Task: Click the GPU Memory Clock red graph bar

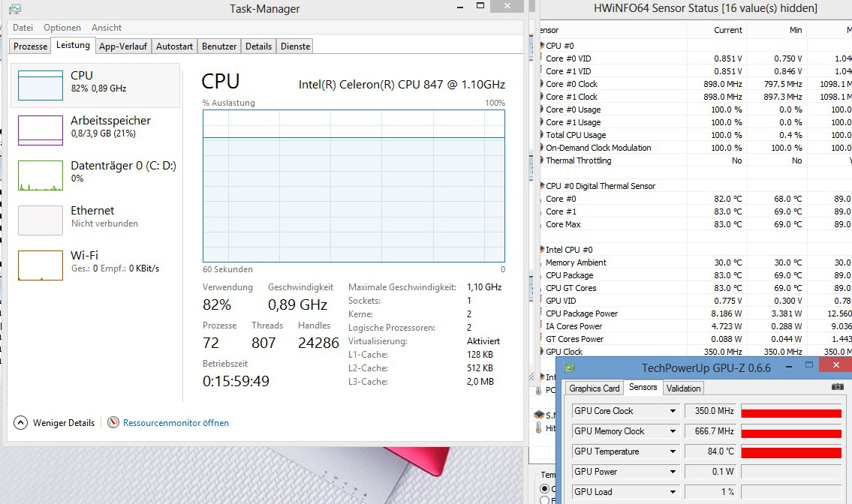Action: [x=791, y=433]
